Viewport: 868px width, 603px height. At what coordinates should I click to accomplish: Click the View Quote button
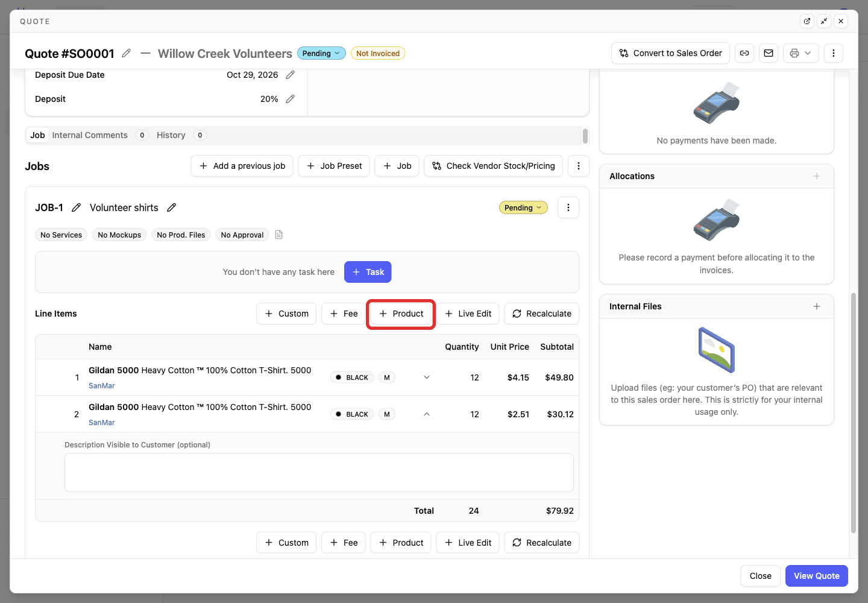pos(817,576)
